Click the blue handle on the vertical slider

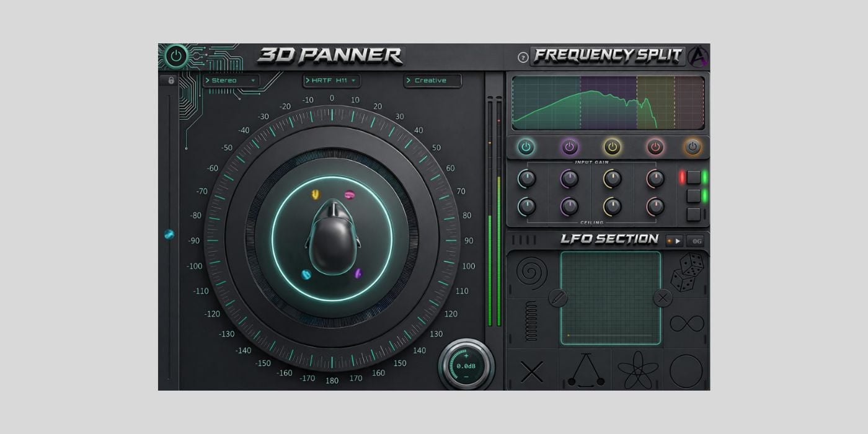point(169,234)
